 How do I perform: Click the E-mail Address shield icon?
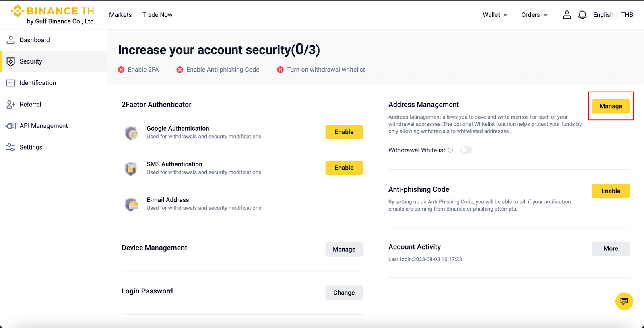131,204
